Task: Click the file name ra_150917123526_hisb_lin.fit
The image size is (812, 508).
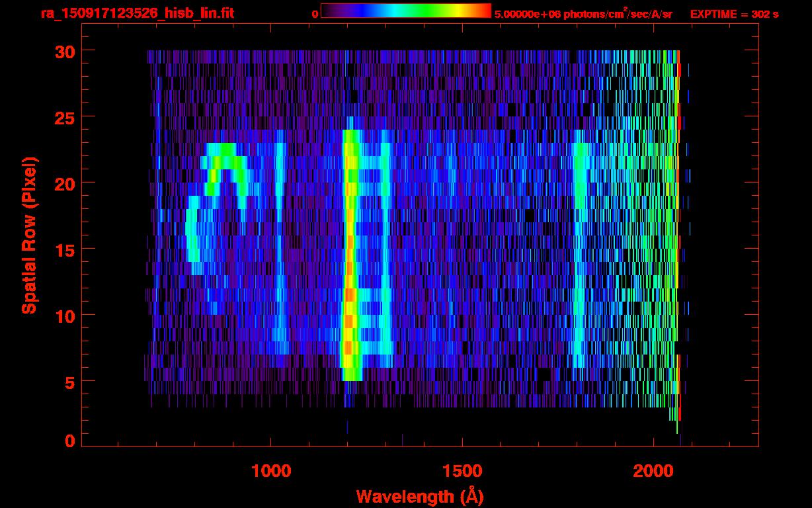Action: [x=137, y=13]
